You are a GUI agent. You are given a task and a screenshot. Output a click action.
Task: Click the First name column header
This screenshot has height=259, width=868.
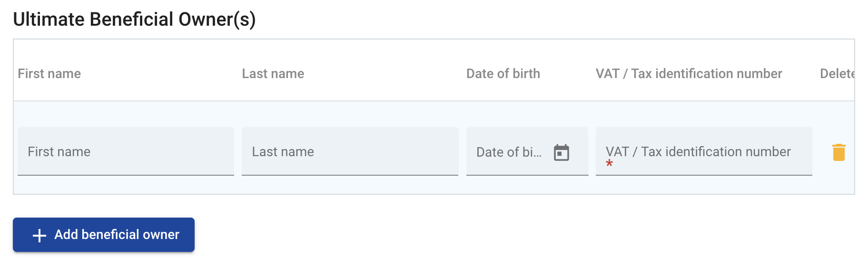coord(49,74)
